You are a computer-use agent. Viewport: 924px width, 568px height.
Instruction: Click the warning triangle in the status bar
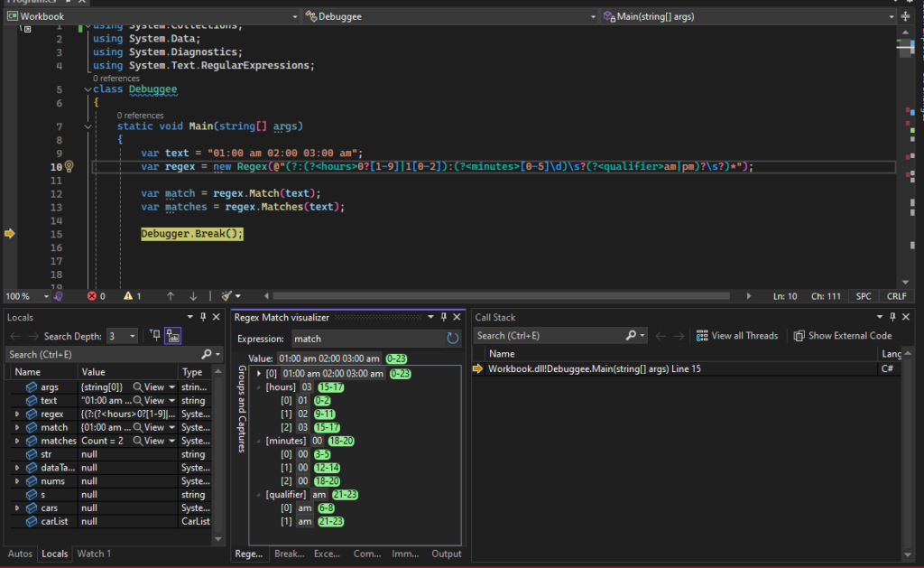click(x=129, y=295)
